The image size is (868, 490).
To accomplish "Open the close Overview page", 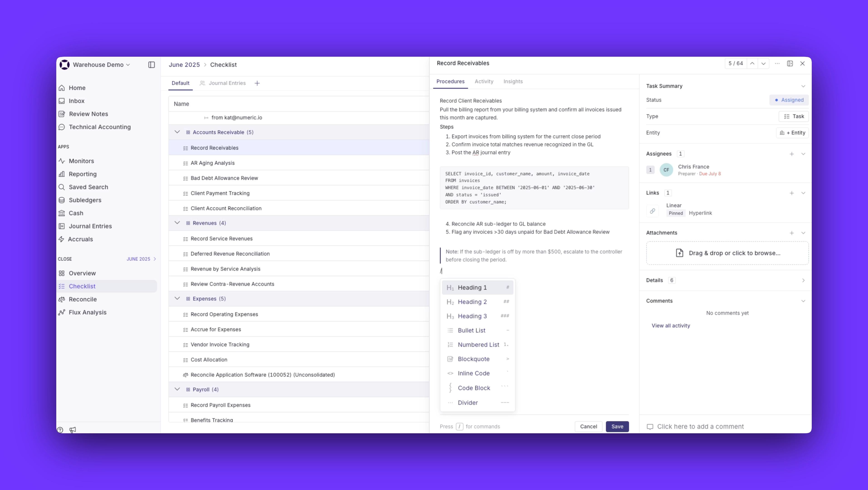I will pos(82,273).
